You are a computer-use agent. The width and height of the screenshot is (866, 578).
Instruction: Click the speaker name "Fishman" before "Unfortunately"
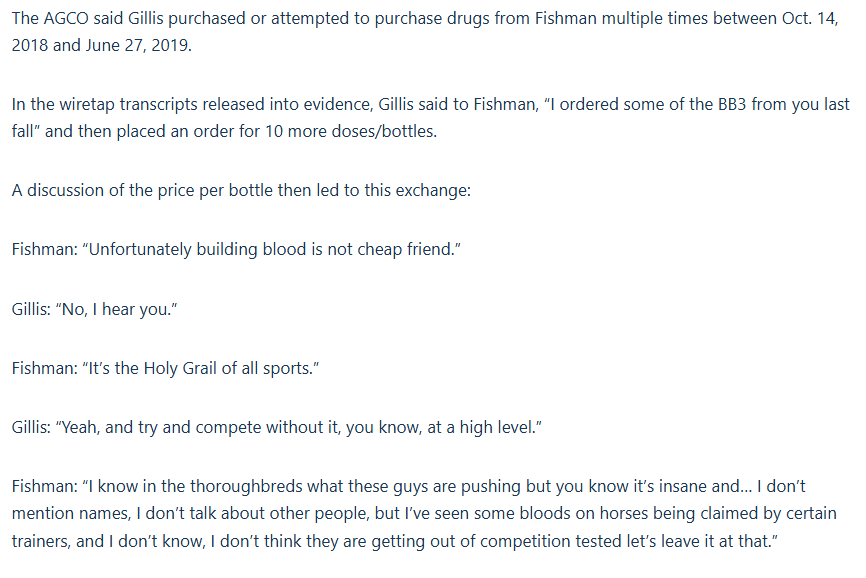tap(43, 247)
